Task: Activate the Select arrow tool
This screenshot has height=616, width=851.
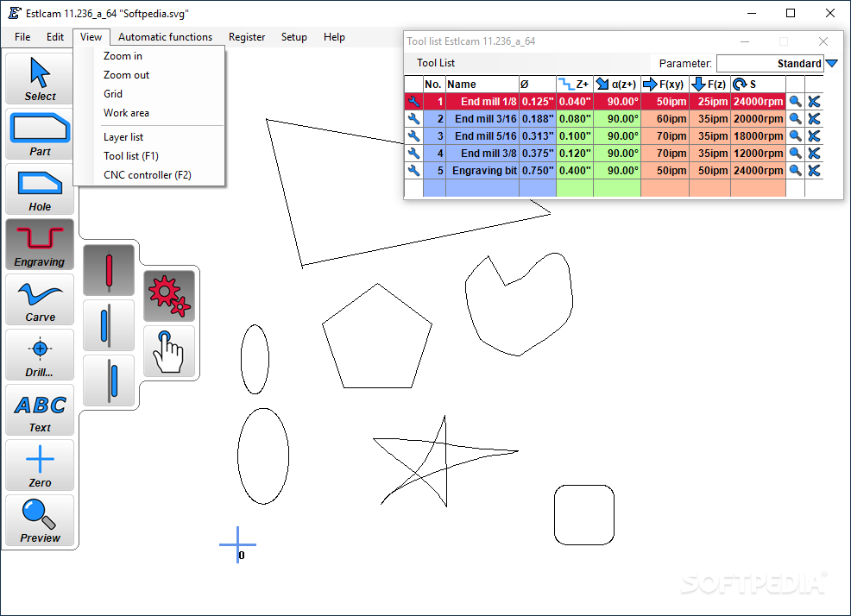Action: (x=40, y=79)
